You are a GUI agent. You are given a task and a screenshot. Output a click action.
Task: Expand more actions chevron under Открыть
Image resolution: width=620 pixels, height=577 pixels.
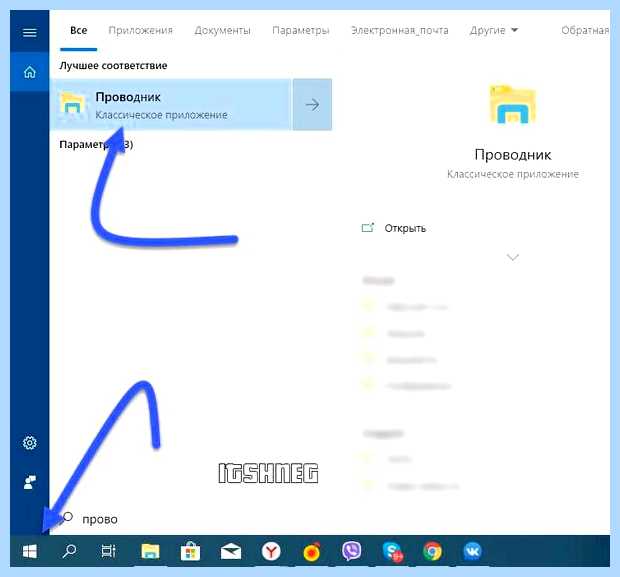(x=512, y=257)
